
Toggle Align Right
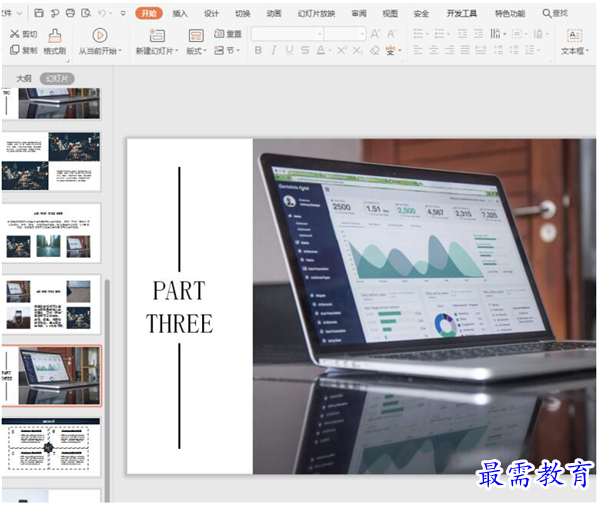click(450, 50)
